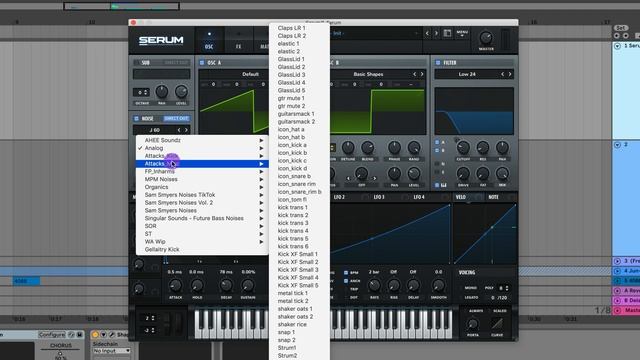Open the Low 24 filter type dropdown

(467, 74)
